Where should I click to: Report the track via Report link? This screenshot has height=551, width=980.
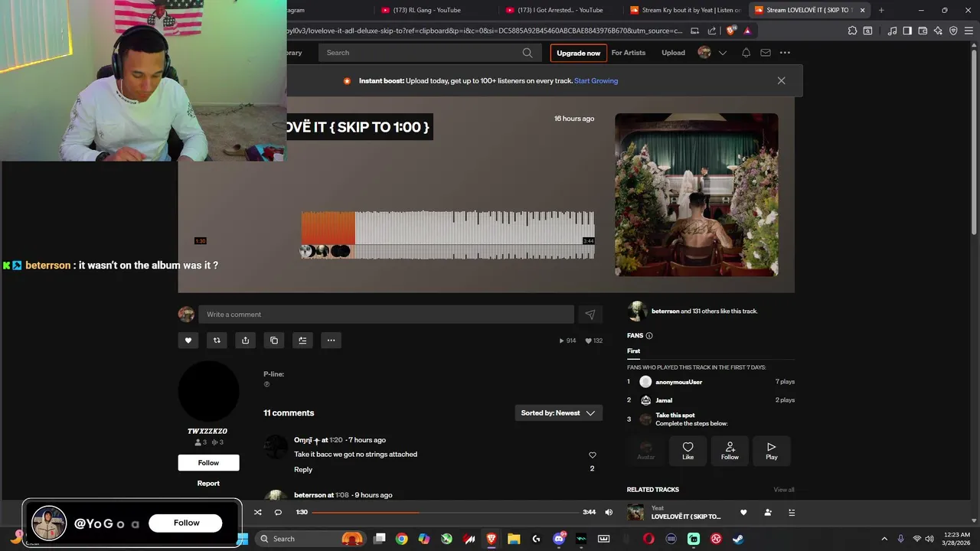pos(208,484)
